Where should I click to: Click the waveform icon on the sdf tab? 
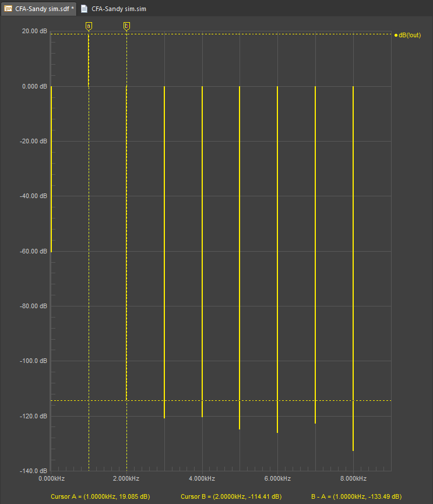pyautogui.click(x=8, y=9)
